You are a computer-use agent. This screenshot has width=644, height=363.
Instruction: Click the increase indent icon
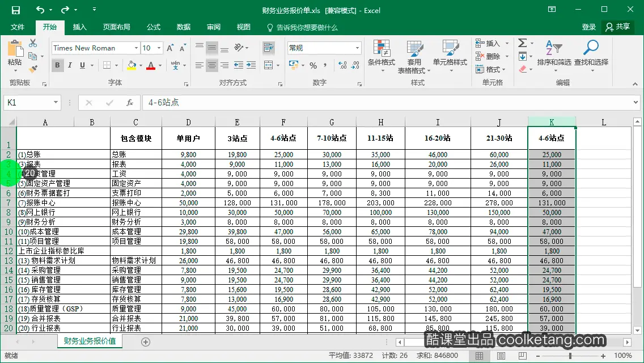(251, 65)
